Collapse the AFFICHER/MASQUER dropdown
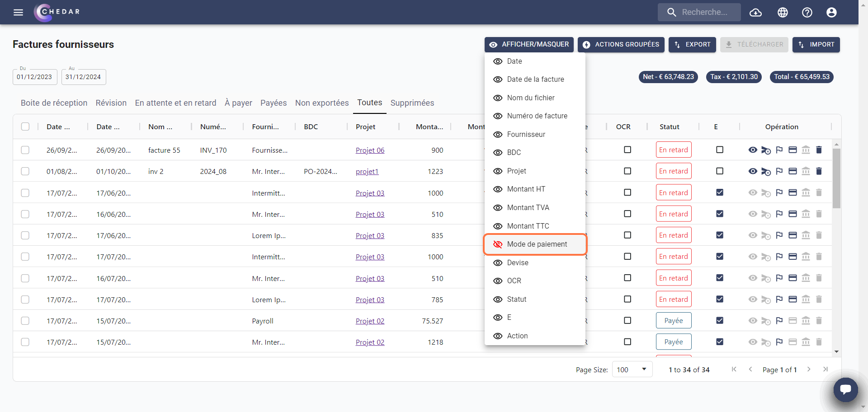 tap(529, 44)
